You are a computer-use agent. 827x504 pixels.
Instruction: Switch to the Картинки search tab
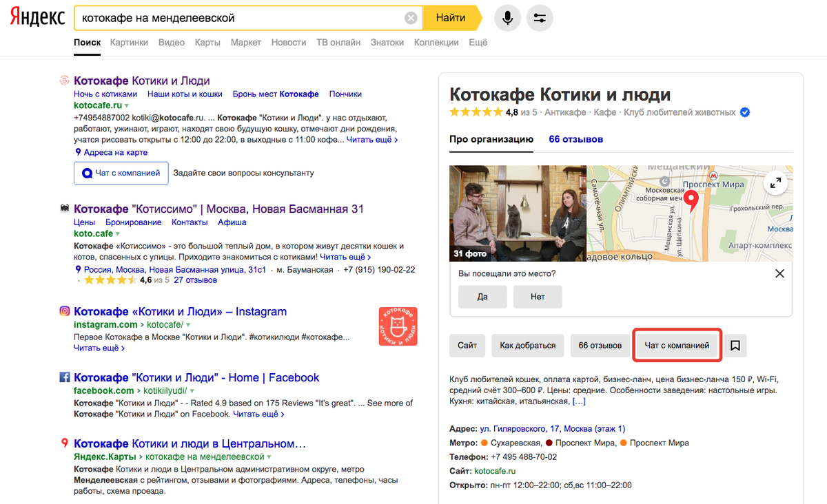pos(129,42)
